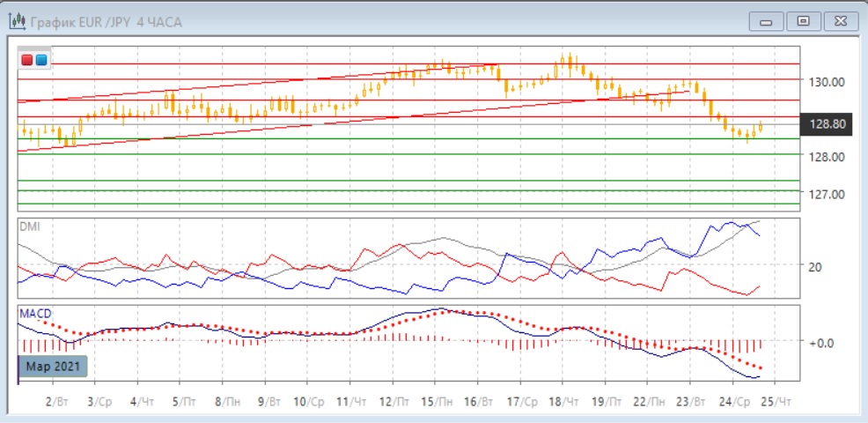Click the candlestick icon in title bar
868x423 pixels.
tap(17, 21)
